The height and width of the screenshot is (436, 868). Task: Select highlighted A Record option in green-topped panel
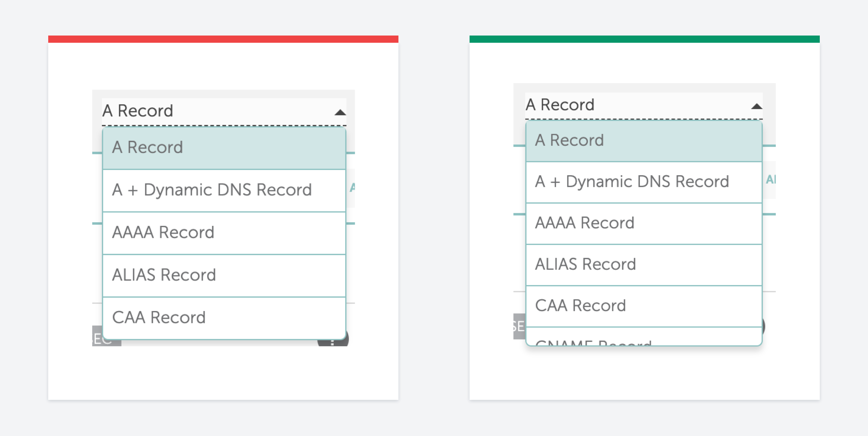(644, 141)
